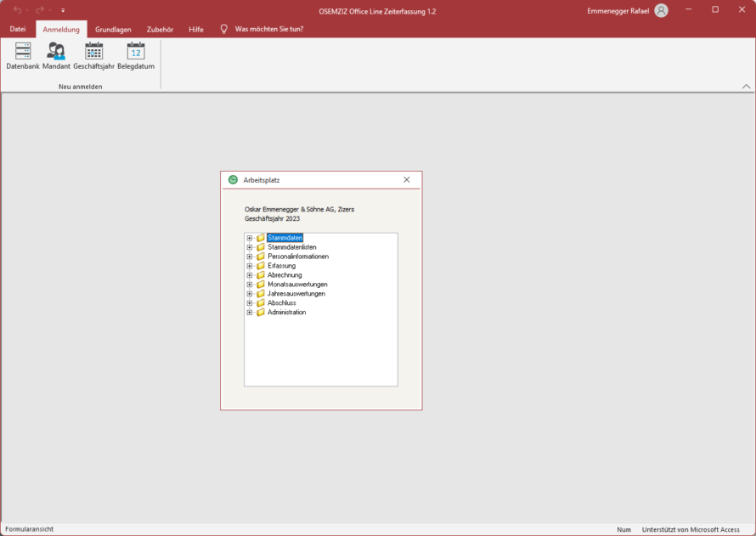Close the Arbeitsplatz dialog window

[x=407, y=180]
